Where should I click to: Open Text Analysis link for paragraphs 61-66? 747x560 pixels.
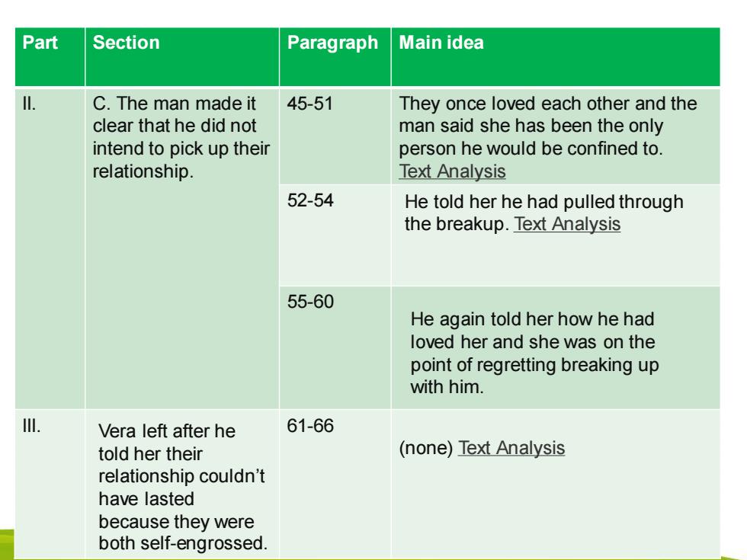pos(511,448)
